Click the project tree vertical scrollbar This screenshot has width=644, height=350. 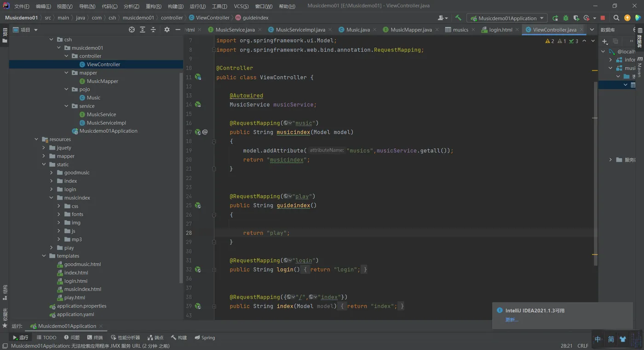(181, 177)
